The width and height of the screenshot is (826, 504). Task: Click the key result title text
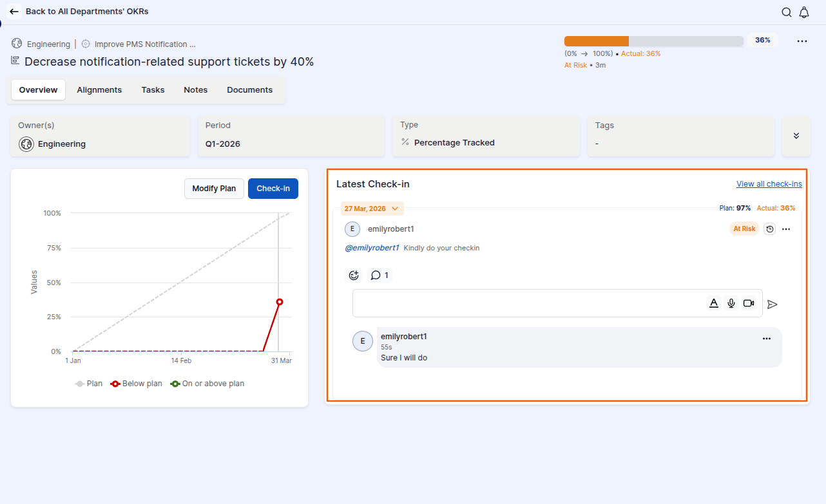169,62
